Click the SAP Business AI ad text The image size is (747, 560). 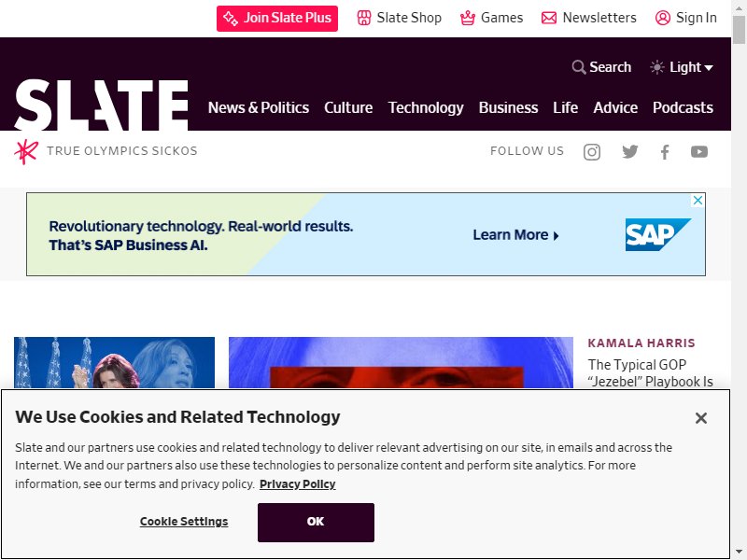pos(201,235)
